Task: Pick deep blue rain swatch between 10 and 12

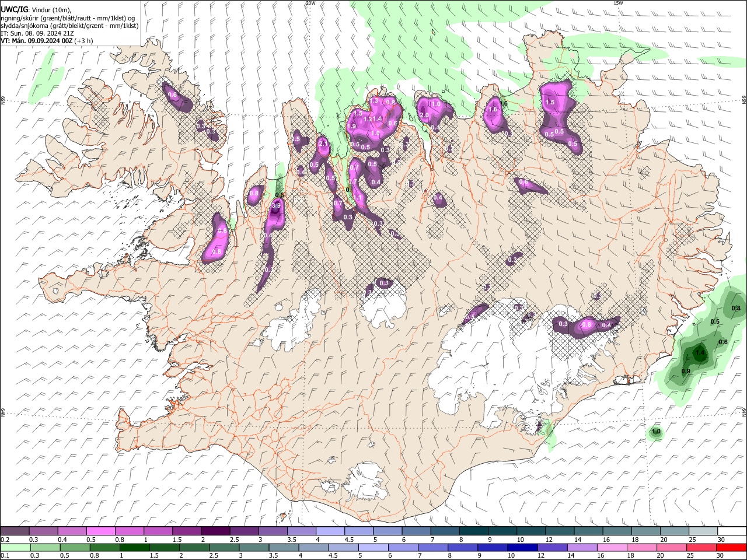Action: coord(523,548)
